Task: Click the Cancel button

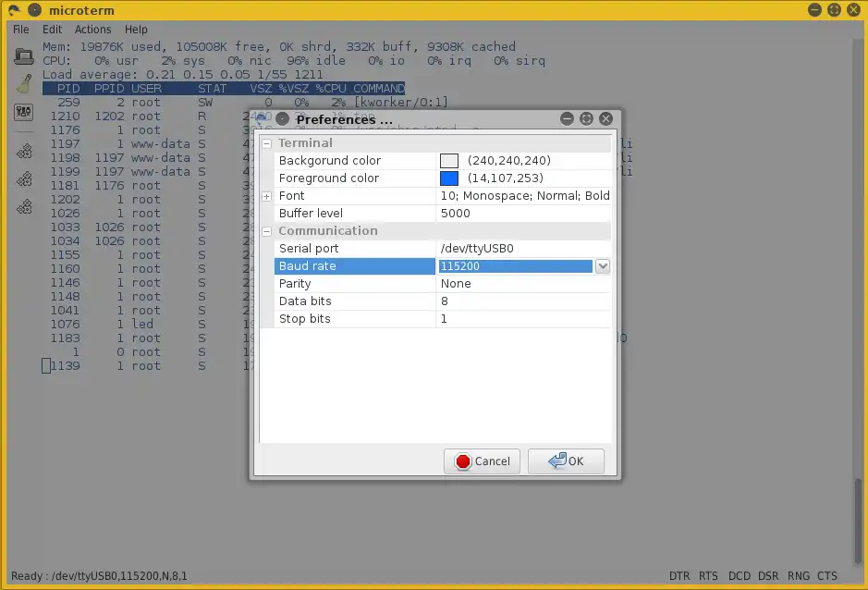Action: 482,461
